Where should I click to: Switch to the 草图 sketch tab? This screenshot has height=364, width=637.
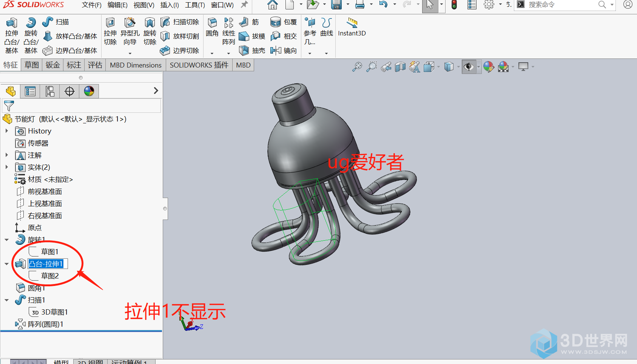[x=32, y=65]
